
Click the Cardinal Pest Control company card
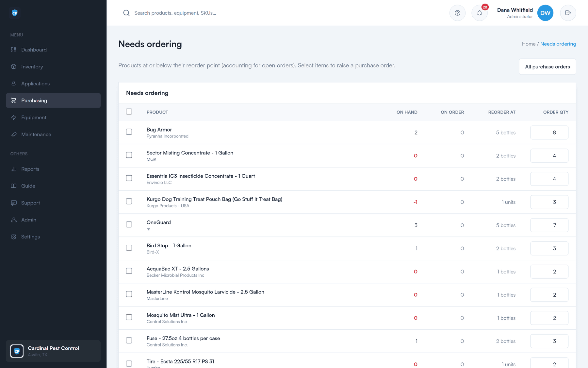pos(53,351)
